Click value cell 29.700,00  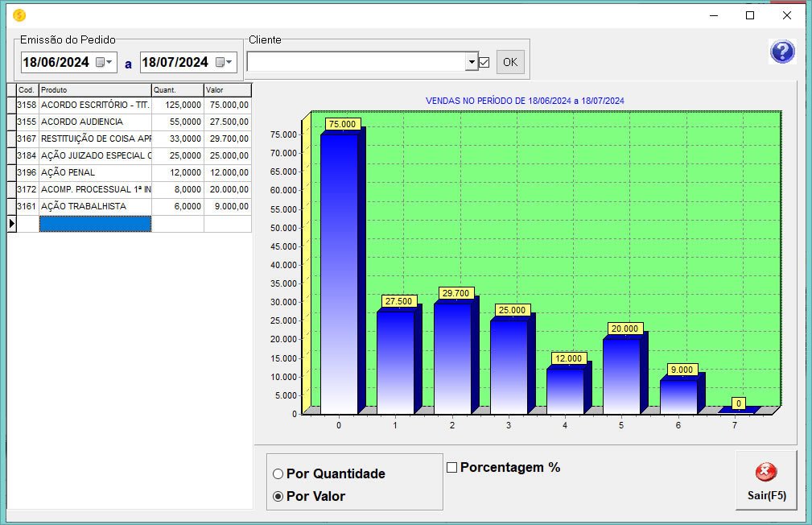(x=228, y=138)
